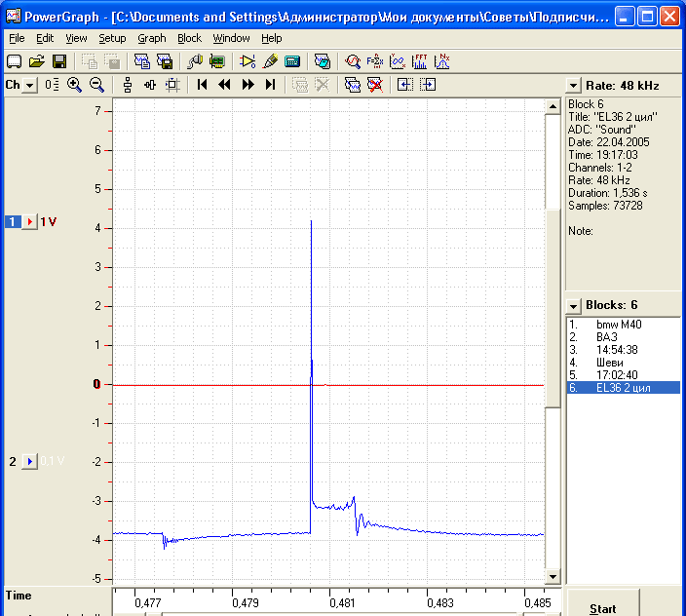Open the signal analysis magnifier icon
Screen dimensions: 686x616
tap(353, 61)
